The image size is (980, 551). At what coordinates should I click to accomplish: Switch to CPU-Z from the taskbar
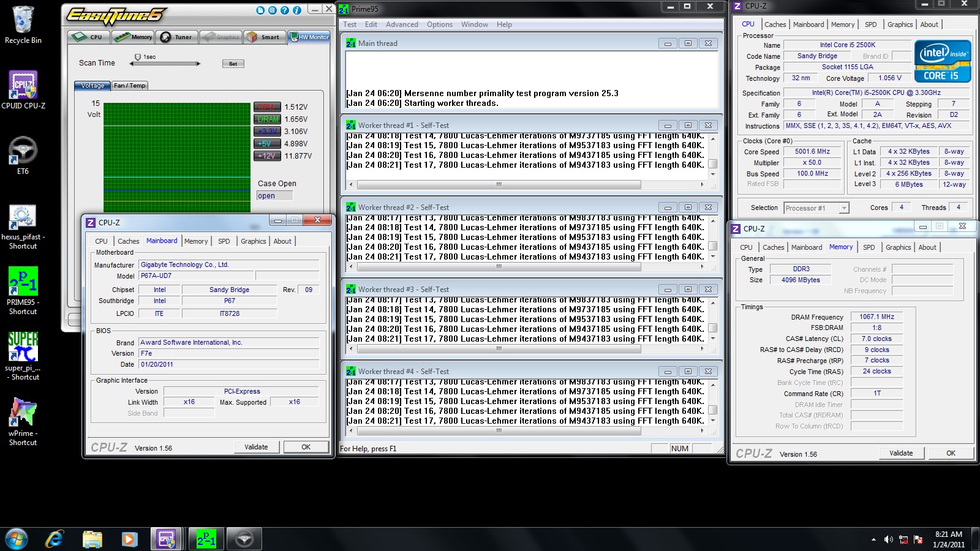(167, 539)
